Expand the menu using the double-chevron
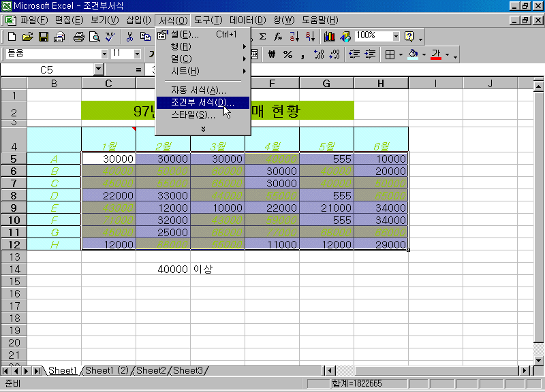 pyautogui.click(x=202, y=128)
